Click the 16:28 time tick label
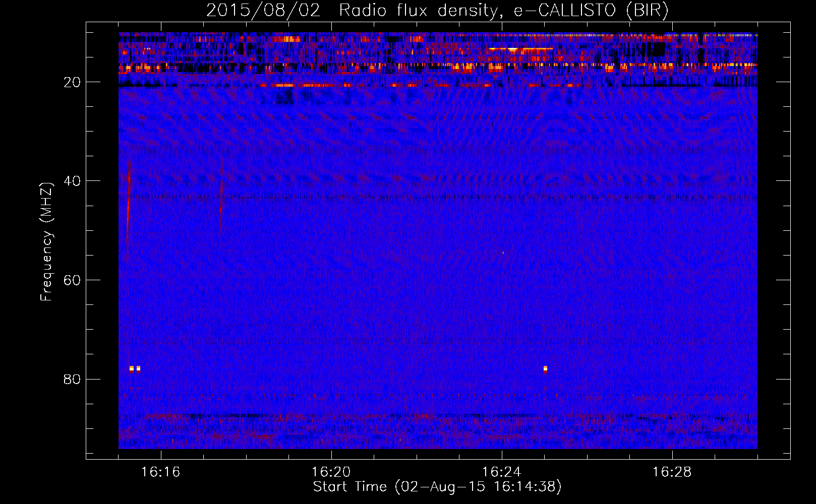This screenshot has height=504, width=816. pyautogui.click(x=672, y=472)
